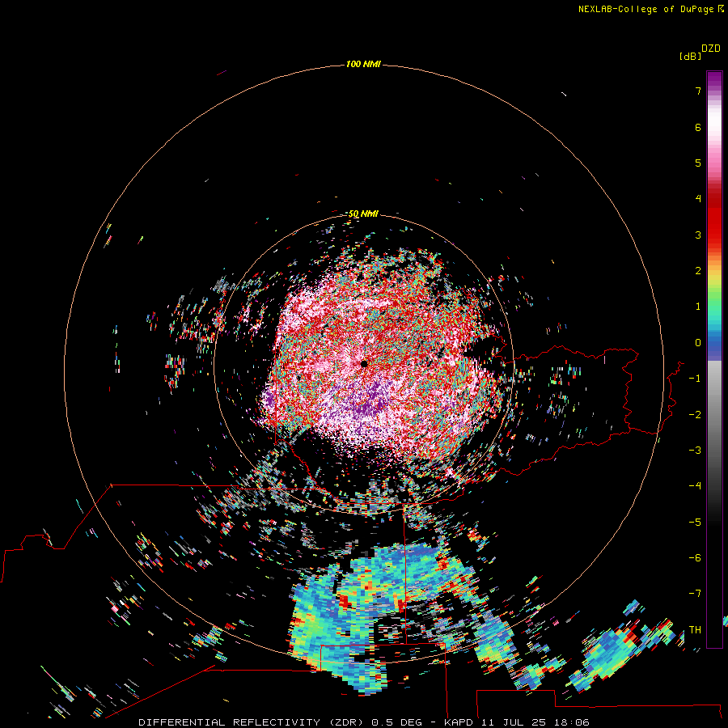The width and height of the screenshot is (728, 728).
Task: Click the 6 value on the color scale
Action: click(x=698, y=127)
